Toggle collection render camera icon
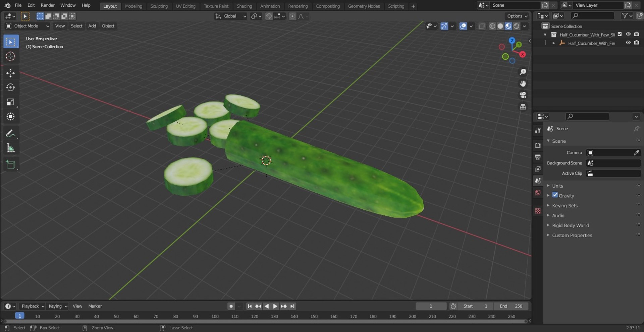The image size is (644, 332). (x=636, y=35)
